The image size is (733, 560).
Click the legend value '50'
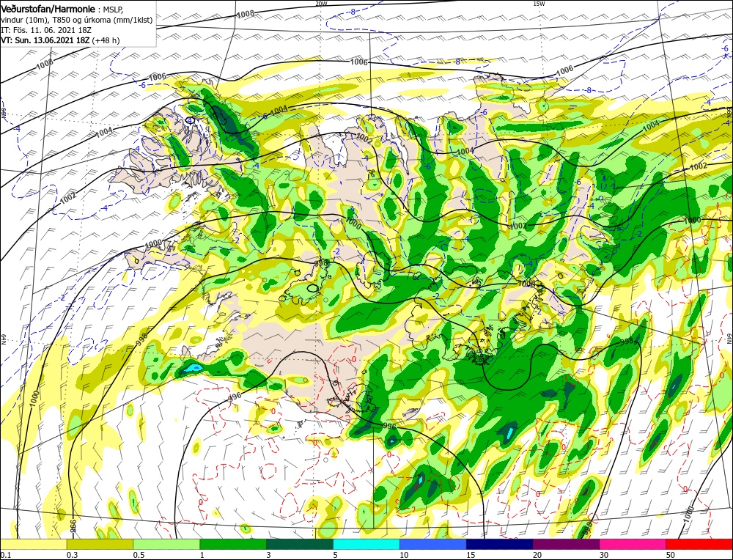671,555
